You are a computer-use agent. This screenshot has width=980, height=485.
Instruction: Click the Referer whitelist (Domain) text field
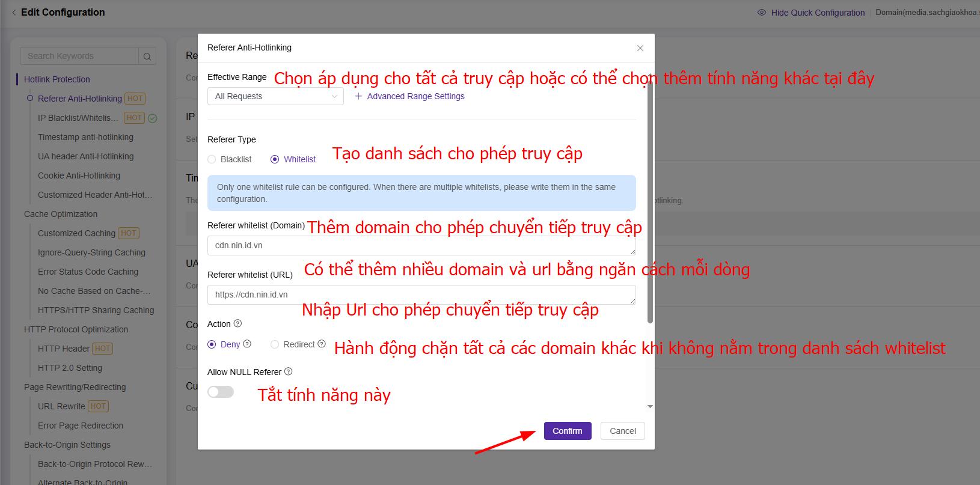click(x=421, y=246)
